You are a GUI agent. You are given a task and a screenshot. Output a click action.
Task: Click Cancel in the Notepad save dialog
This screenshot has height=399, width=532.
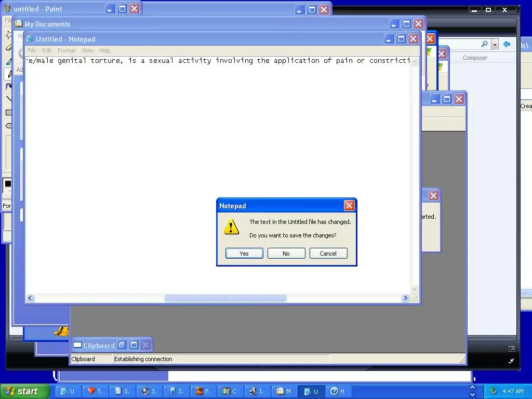(x=328, y=254)
